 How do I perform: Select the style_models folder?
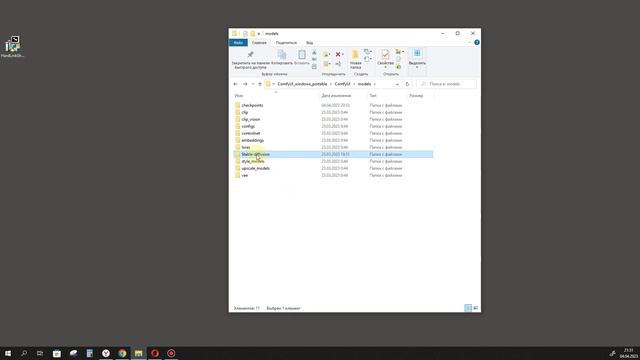pos(253,161)
